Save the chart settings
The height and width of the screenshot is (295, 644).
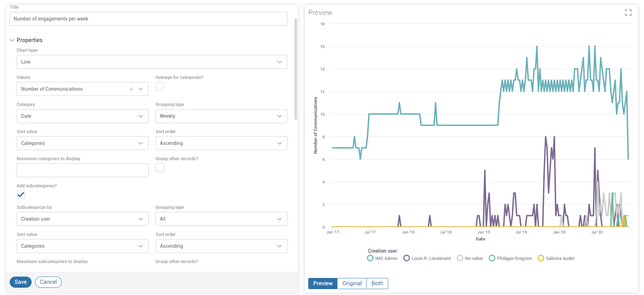tap(20, 282)
